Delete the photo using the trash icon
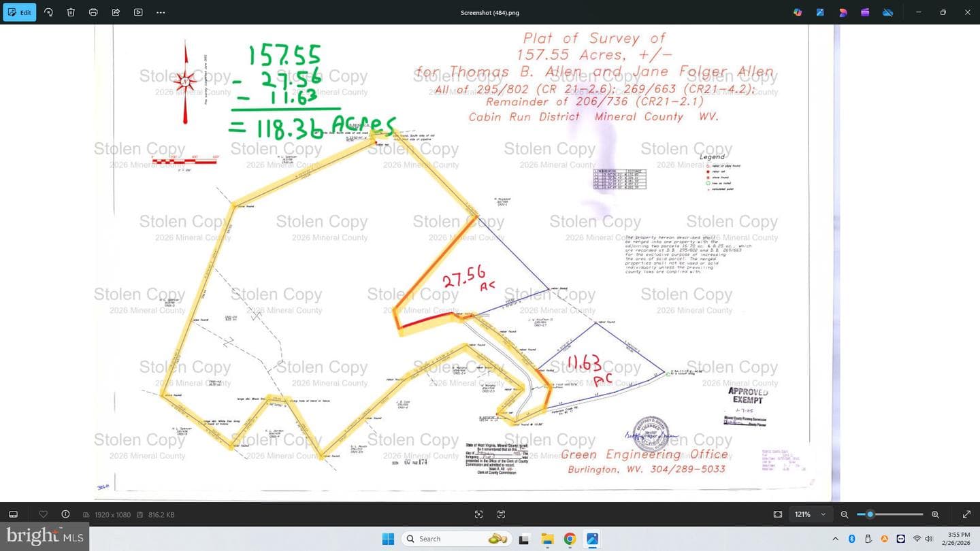 (x=71, y=12)
